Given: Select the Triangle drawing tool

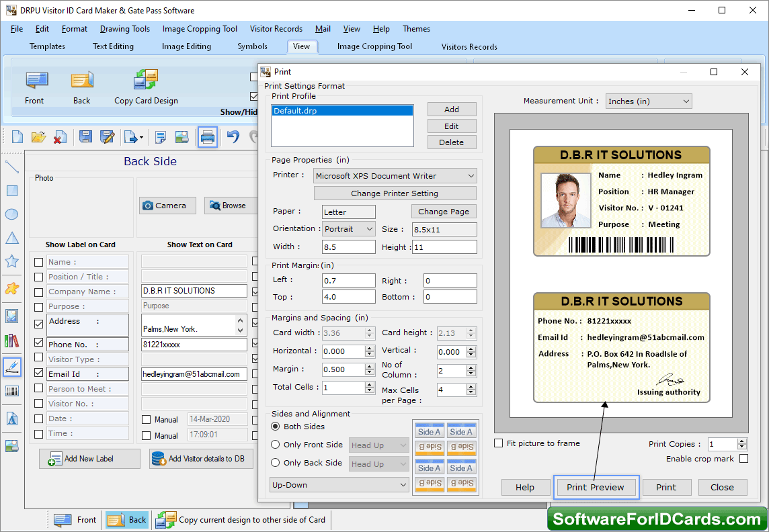Looking at the screenshot, I should 12,238.
